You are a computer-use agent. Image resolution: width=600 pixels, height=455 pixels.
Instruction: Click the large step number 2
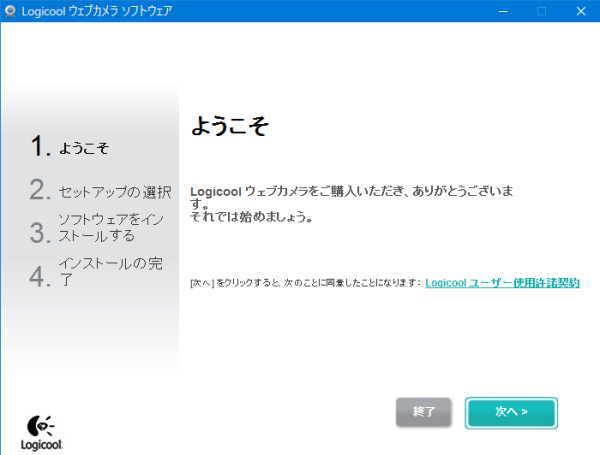(x=40, y=190)
